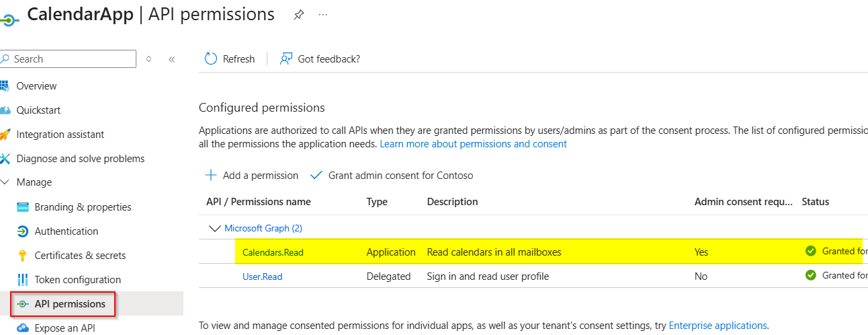This screenshot has height=335, width=868.
Task: Collapse the Manage section
Action: pos(5,182)
